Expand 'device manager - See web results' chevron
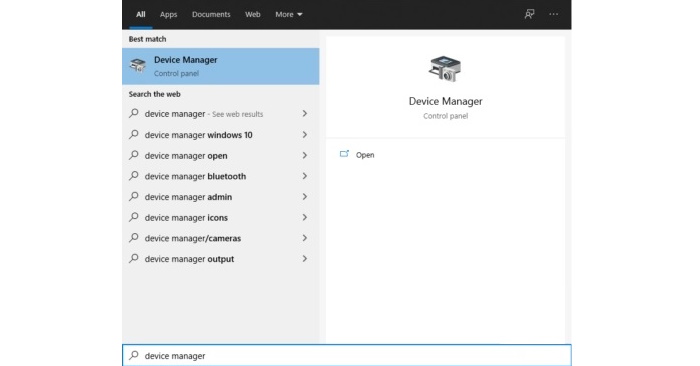This screenshot has height=366, width=700. coord(304,114)
